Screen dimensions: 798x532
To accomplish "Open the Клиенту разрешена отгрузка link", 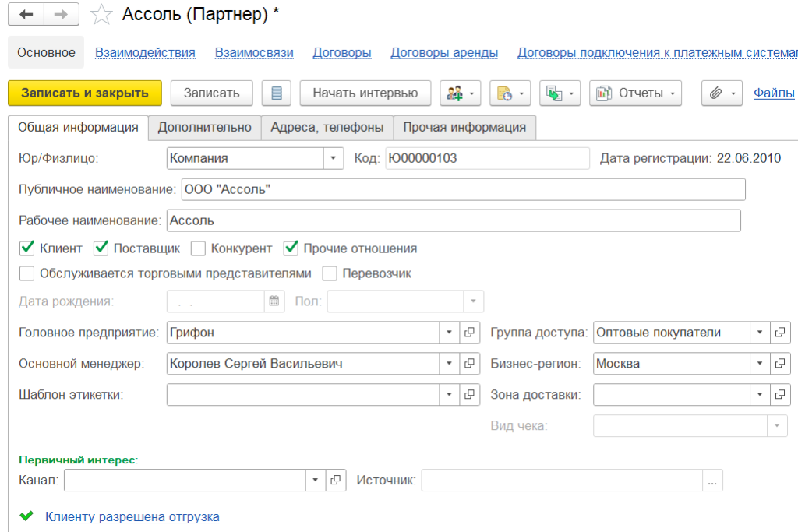I will click(132, 516).
